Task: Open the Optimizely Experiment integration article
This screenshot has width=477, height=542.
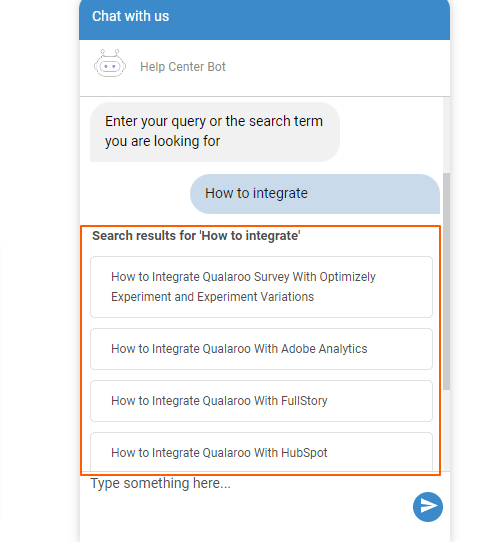Action: (x=261, y=287)
